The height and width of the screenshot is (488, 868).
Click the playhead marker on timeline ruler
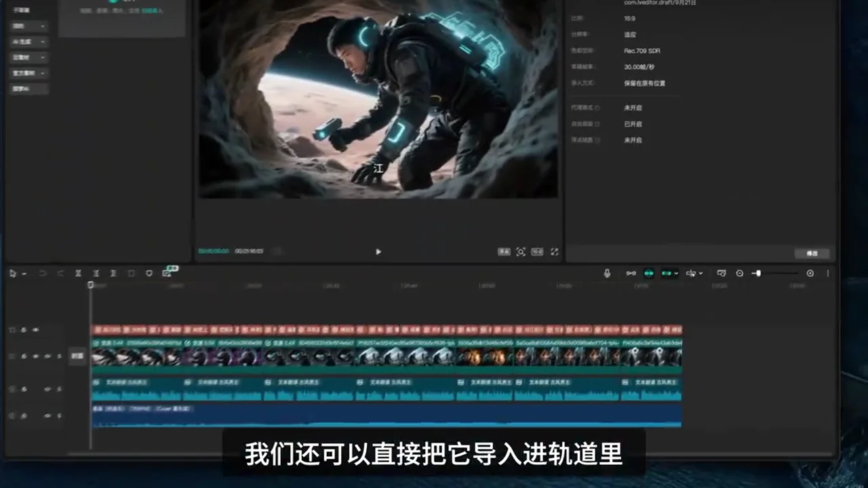tap(90, 285)
